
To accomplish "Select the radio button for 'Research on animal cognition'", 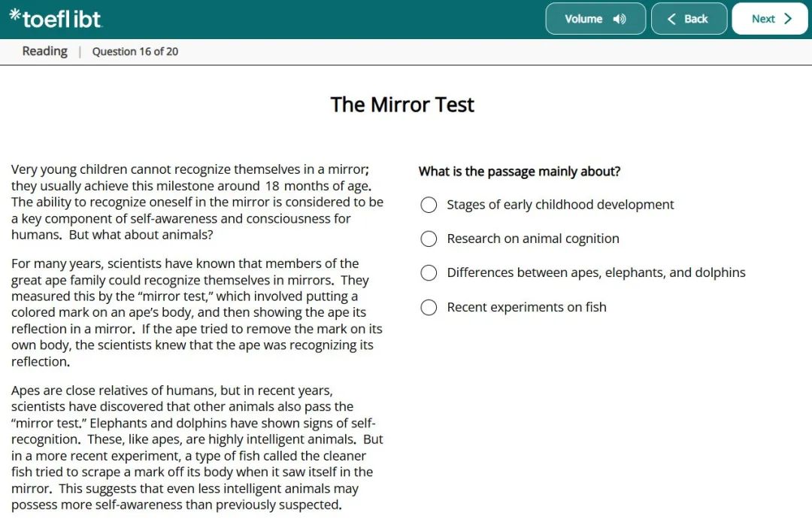I will point(429,239).
